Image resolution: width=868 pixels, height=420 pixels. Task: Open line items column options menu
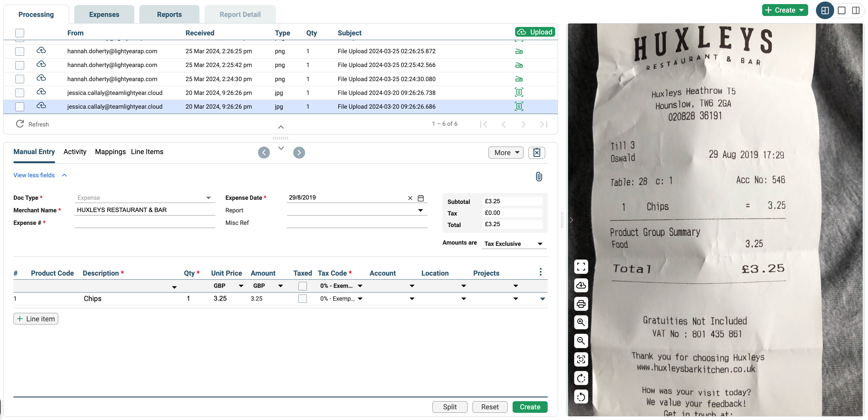(540, 272)
